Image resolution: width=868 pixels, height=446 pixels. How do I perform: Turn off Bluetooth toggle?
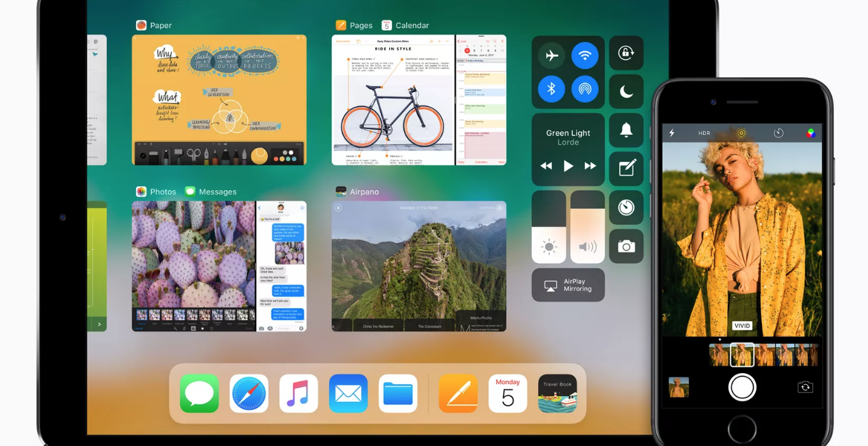pyautogui.click(x=551, y=89)
